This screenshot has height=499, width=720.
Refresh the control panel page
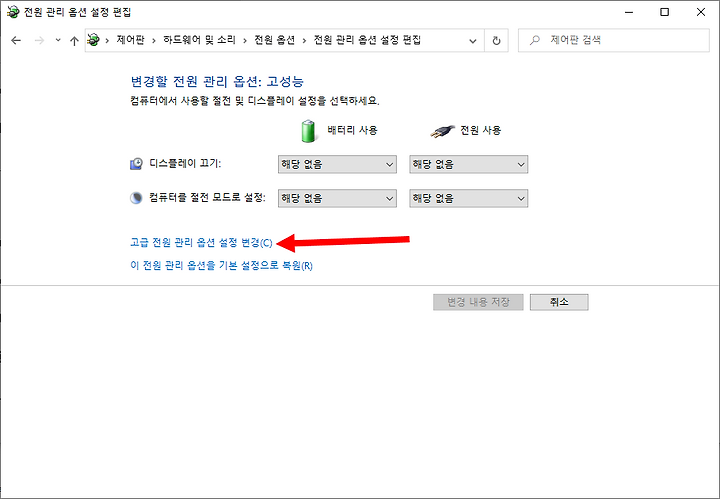coord(496,40)
